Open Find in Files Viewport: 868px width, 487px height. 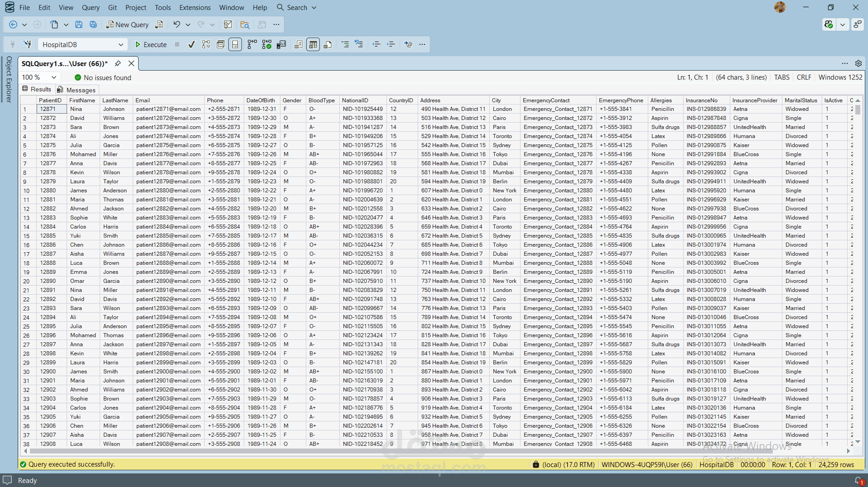coord(245,24)
